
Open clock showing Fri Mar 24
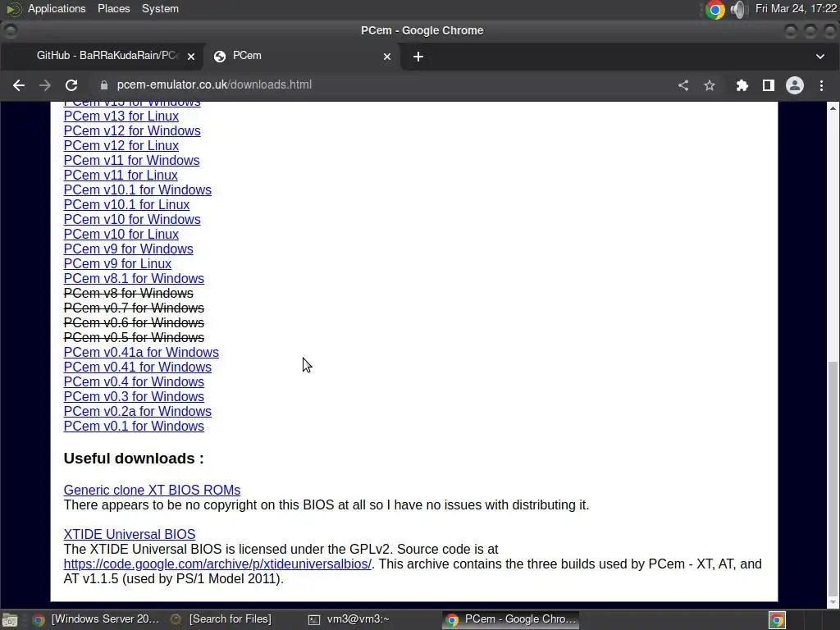point(796,8)
